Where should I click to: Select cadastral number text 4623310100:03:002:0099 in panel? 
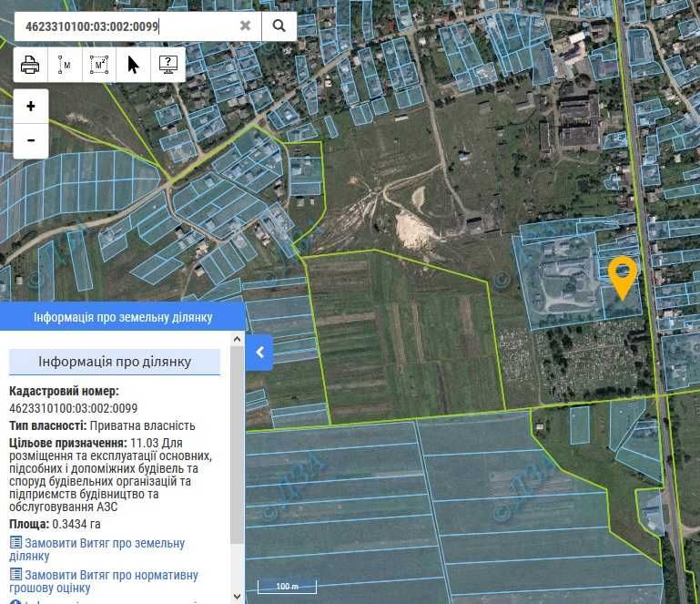click(x=73, y=408)
